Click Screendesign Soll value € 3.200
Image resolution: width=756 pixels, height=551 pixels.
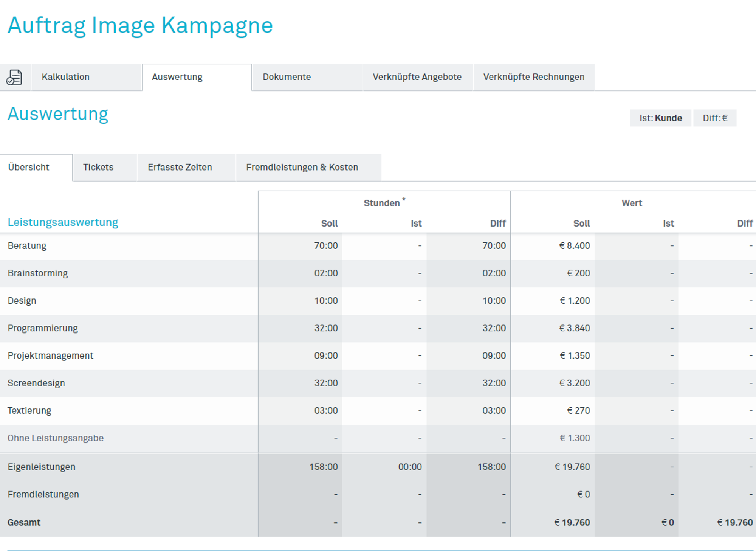tap(575, 383)
